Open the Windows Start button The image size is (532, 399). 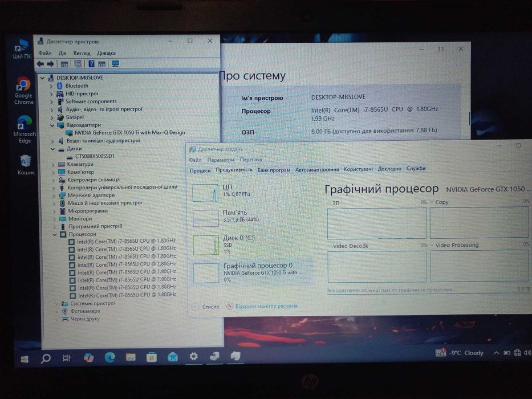25,359
